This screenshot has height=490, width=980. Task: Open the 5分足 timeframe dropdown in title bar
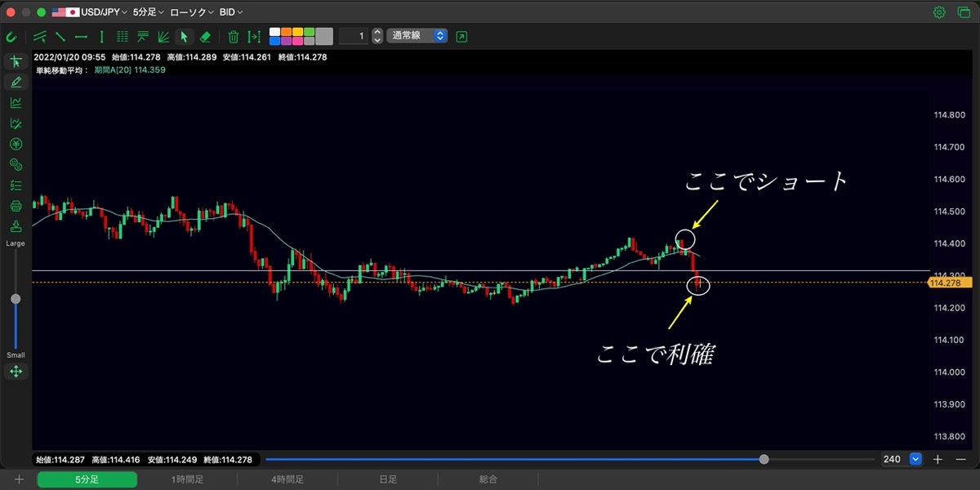149,12
